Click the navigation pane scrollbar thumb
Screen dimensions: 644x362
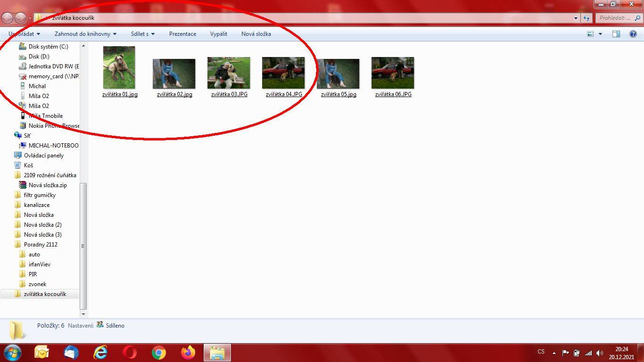coord(83,246)
